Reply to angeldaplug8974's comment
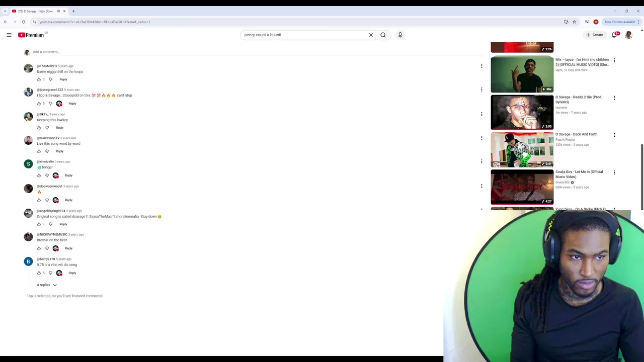The height and width of the screenshot is (362, 644). point(63,224)
